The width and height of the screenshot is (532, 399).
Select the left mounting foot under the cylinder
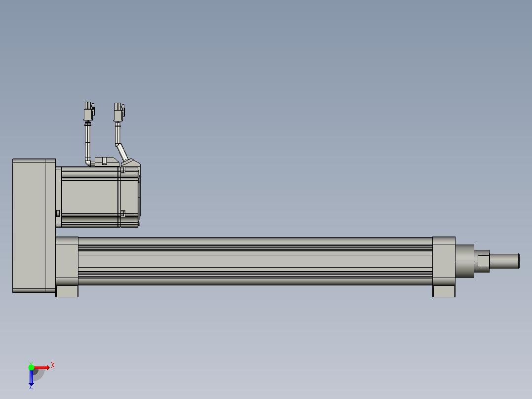pos(67,291)
